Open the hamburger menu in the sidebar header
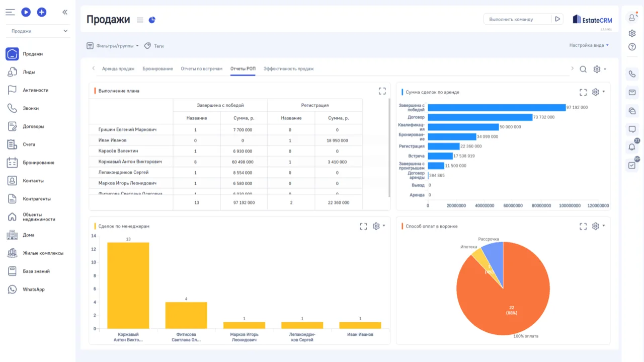 [x=10, y=12]
